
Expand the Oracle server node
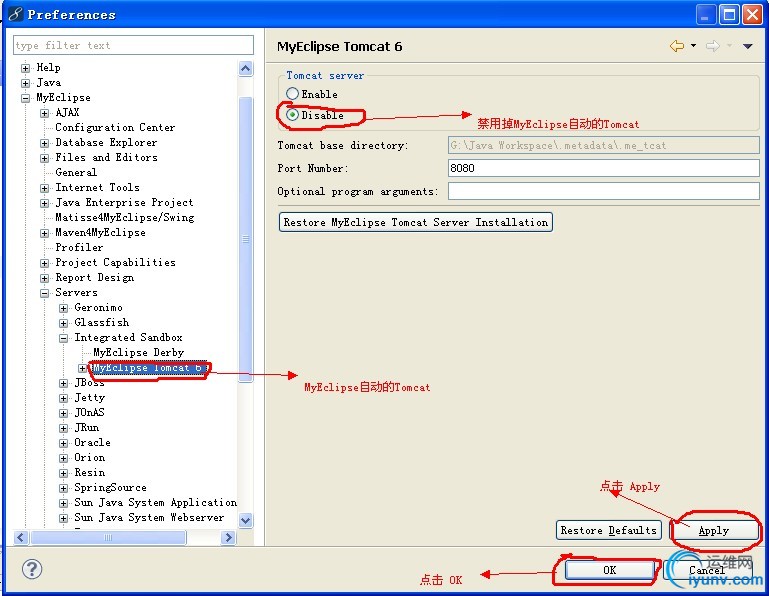click(63, 443)
